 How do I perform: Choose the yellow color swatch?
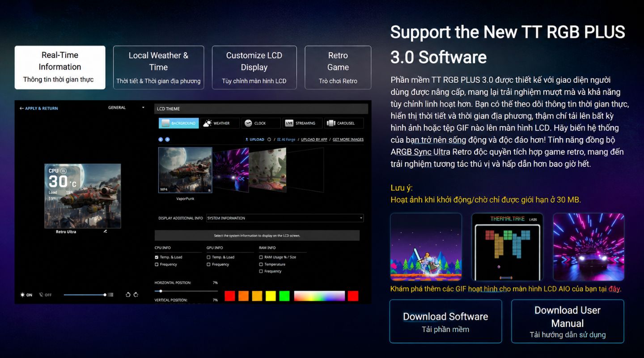271,296
